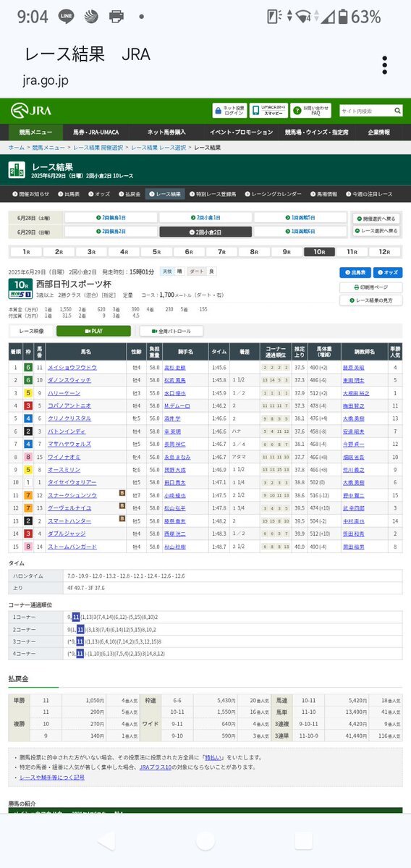This screenshot has width=411, height=868.
Task: Click レース結果 レース選択 breadcrumb link
Action: tap(158, 148)
